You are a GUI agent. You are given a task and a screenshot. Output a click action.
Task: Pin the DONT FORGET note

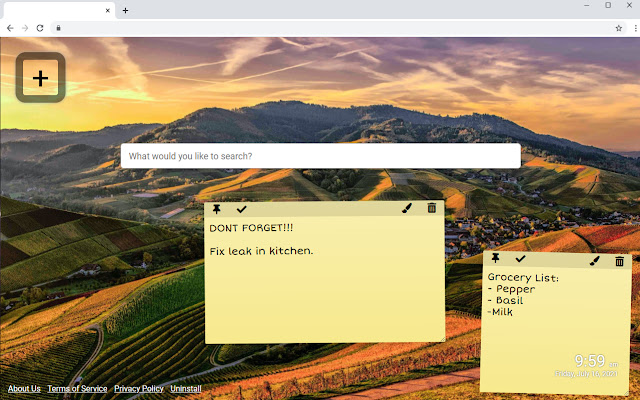(x=217, y=209)
